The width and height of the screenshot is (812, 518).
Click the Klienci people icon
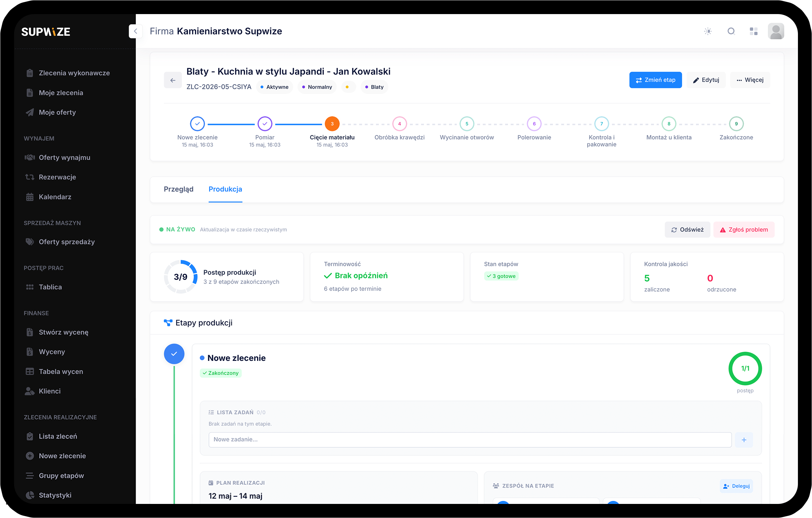(30, 391)
